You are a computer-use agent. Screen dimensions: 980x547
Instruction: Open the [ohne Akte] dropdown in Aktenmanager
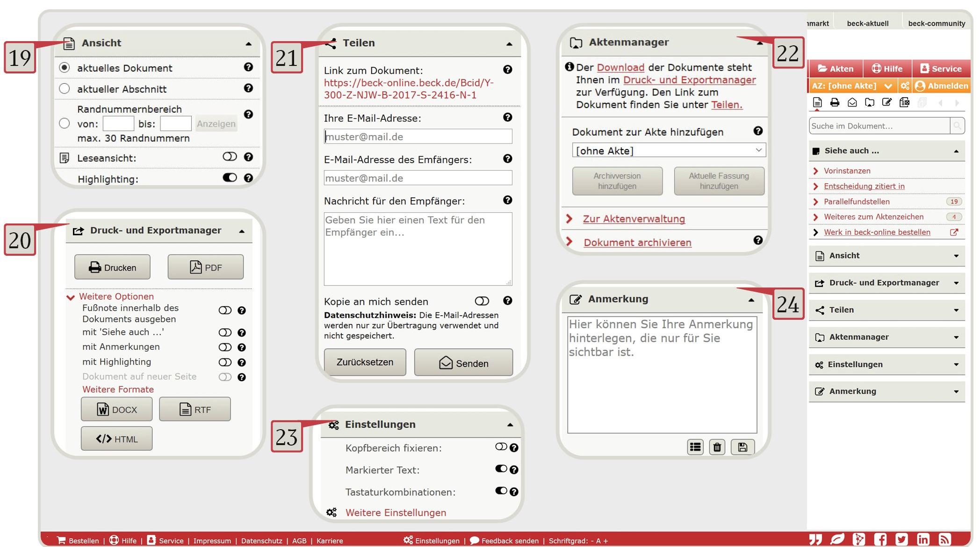(669, 150)
